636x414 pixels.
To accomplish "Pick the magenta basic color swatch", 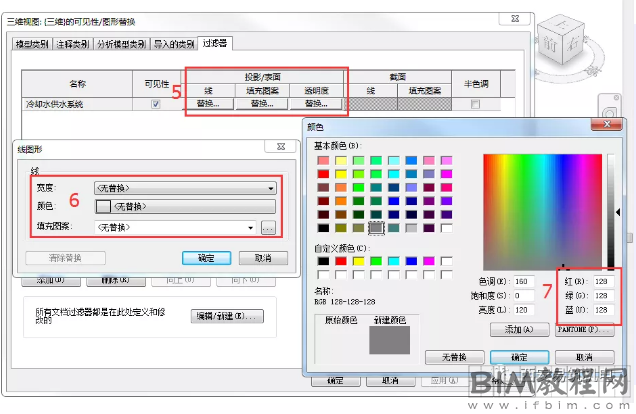I will coord(447,174).
